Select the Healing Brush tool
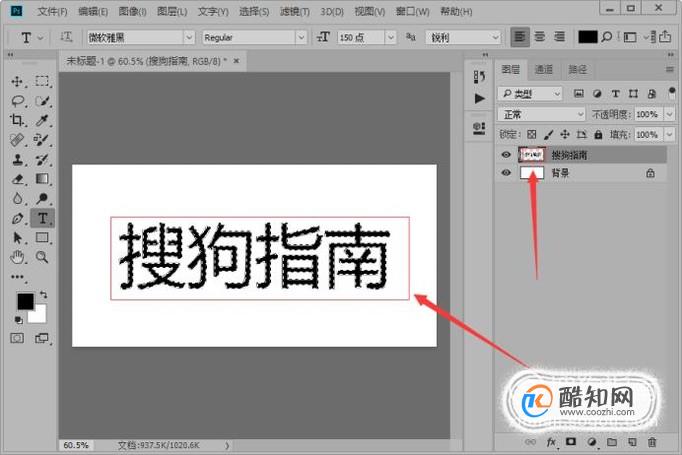This screenshot has height=455, width=682. pos(17,140)
